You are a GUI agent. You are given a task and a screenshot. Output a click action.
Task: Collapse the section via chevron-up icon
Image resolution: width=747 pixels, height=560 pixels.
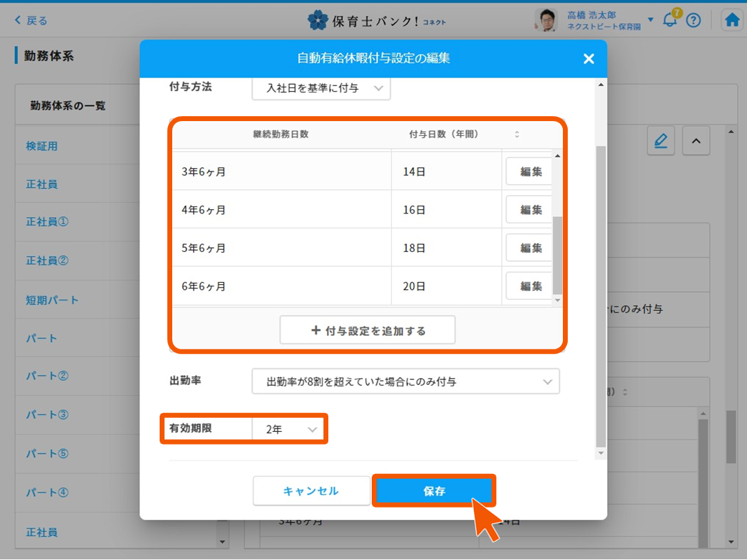click(x=697, y=141)
